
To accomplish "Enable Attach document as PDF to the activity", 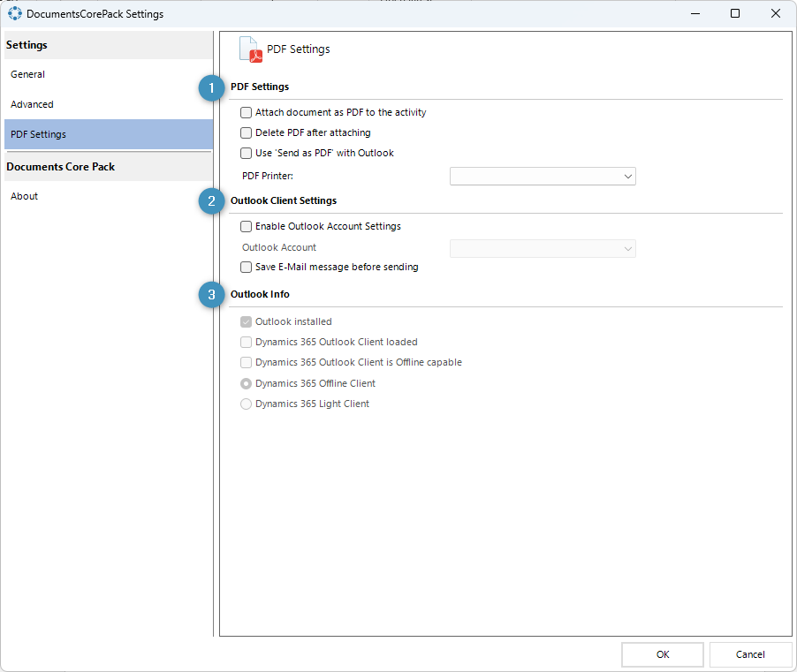I will tap(246, 112).
